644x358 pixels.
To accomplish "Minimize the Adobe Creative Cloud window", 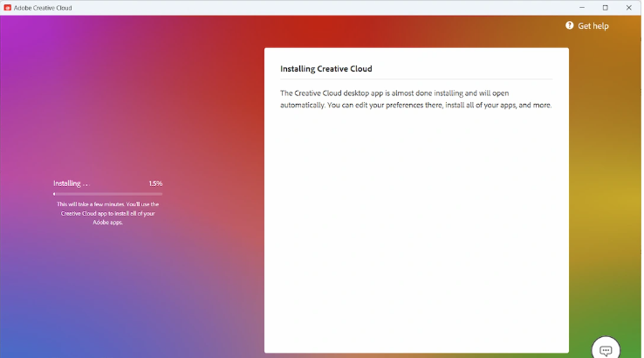I will click(x=582, y=7).
